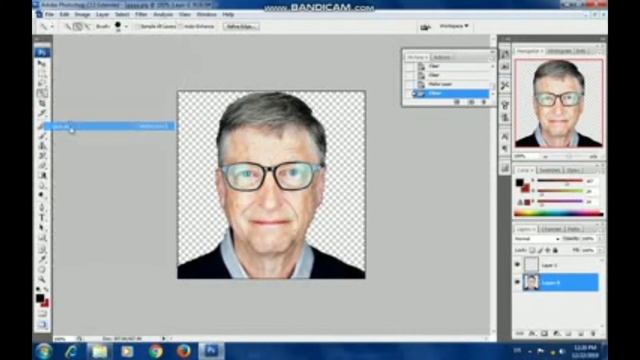This screenshot has height=360, width=640.
Task: Select the Gradient tool
Action: [x=42, y=176]
